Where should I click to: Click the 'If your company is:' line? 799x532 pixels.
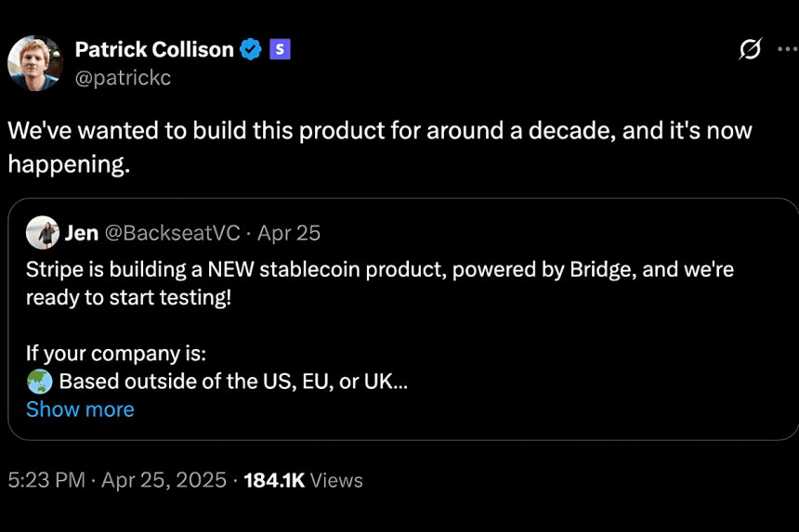click(116, 354)
